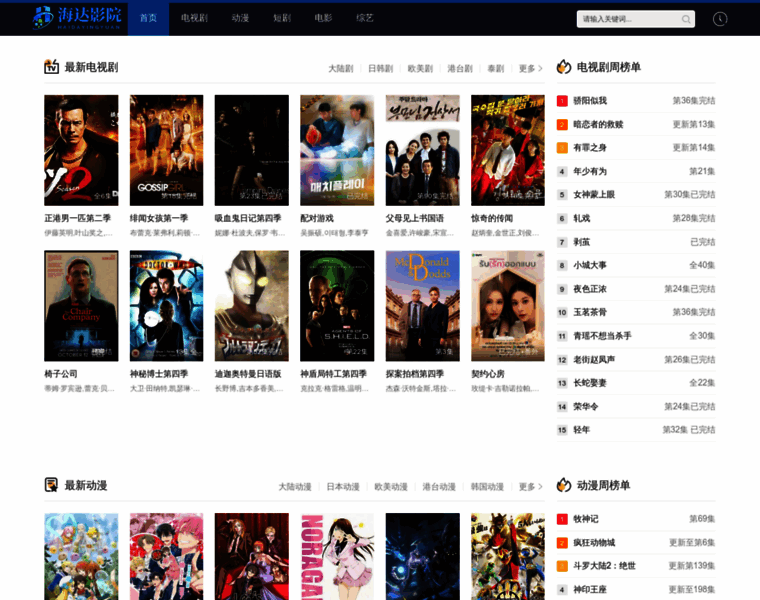Image resolution: width=760 pixels, height=600 pixels.
Task: Filter TV dramas by 港台剧
Action: click(460, 69)
